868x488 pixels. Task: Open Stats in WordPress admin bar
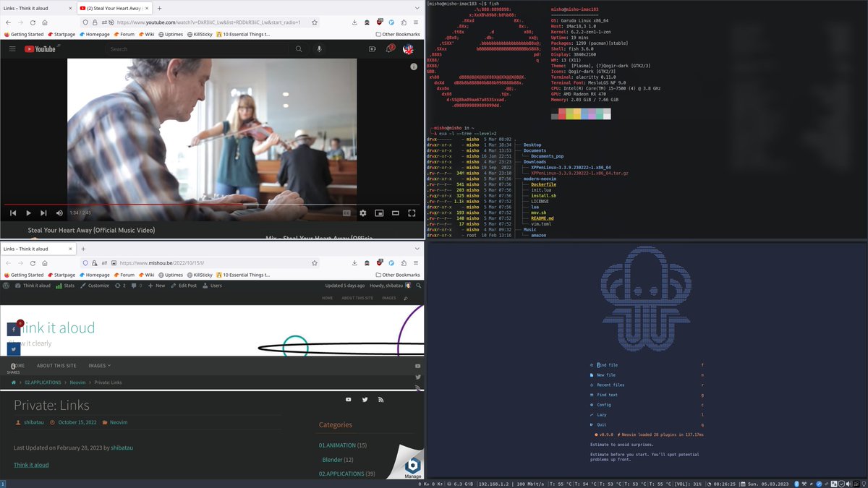(x=65, y=286)
